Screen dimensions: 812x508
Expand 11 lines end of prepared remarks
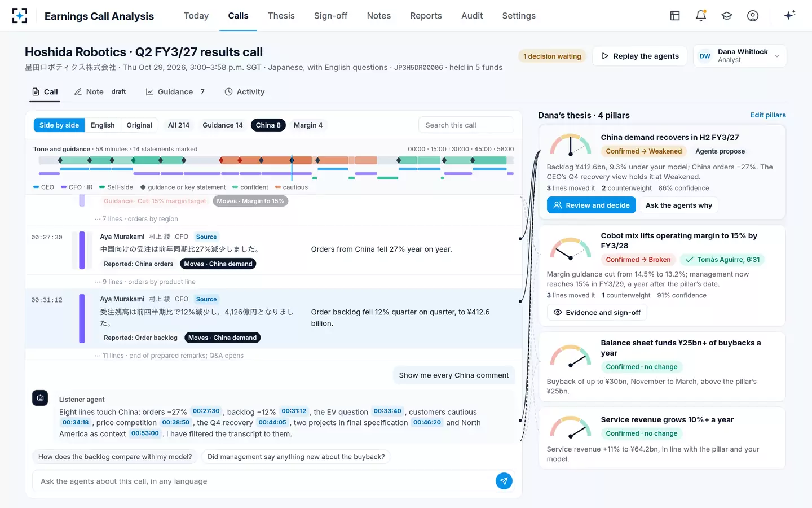tap(169, 356)
